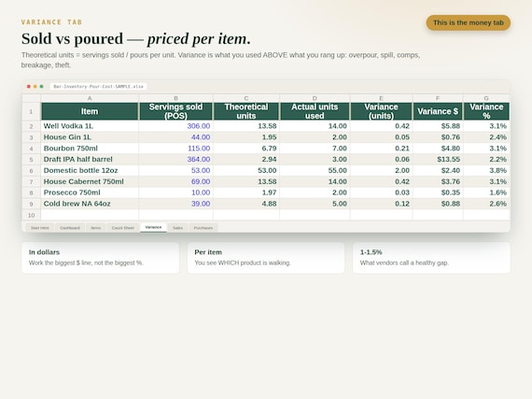Select the 'Prosecco 750ml' cell
Screen dimensions: 532x399
tap(90, 192)
